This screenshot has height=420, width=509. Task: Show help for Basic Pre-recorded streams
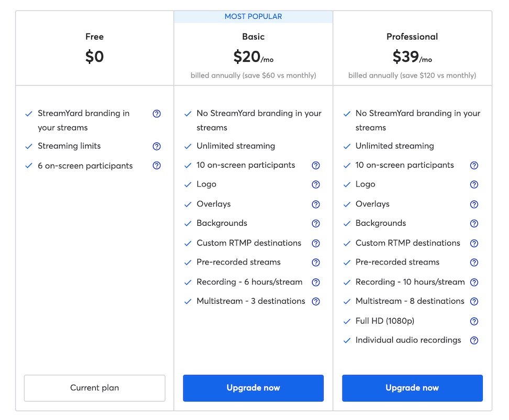(316, 262)
